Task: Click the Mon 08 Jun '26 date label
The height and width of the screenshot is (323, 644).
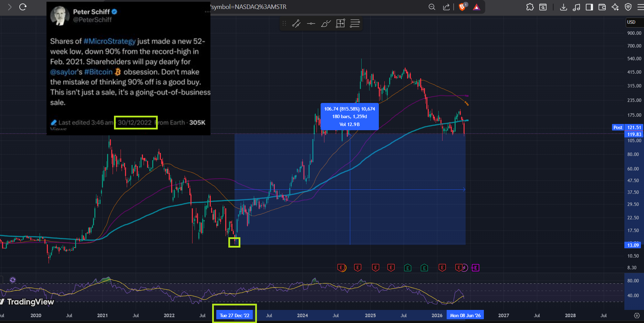Action: (465, 315)
